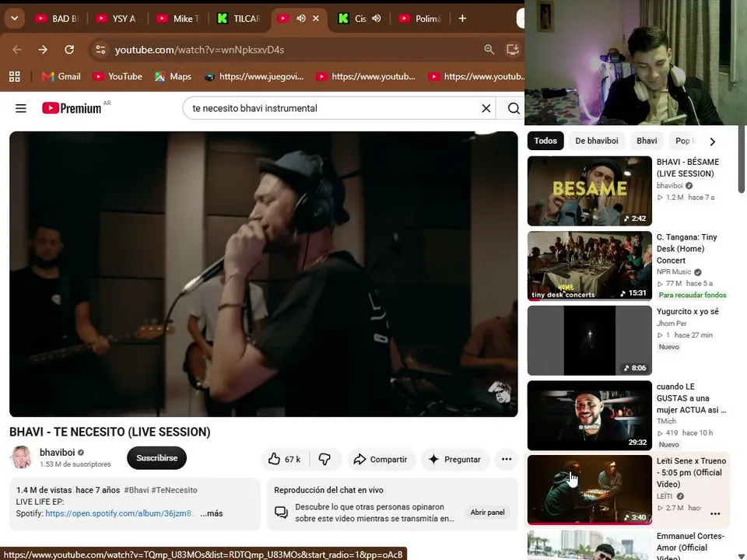View site information icon in address bar
Image resolution: width=747 pixels, height=560 pixels.
click(100, 50)
